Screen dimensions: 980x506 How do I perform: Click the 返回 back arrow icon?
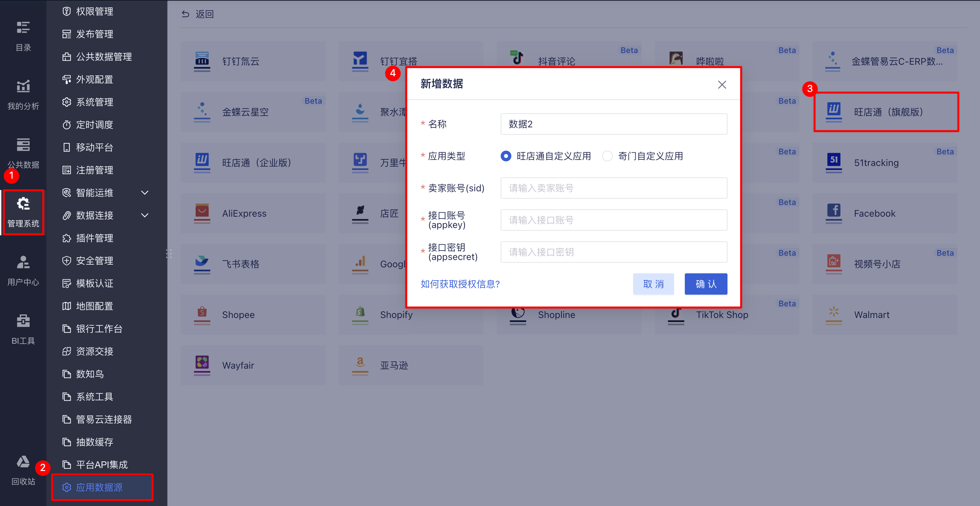point(185,14)
